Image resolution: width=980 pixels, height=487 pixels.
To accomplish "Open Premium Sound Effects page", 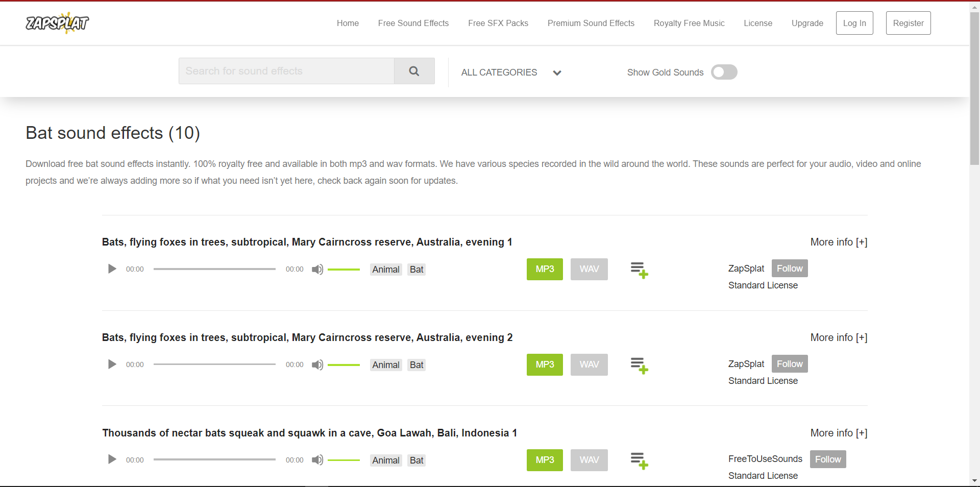I will tap(591, 23).
